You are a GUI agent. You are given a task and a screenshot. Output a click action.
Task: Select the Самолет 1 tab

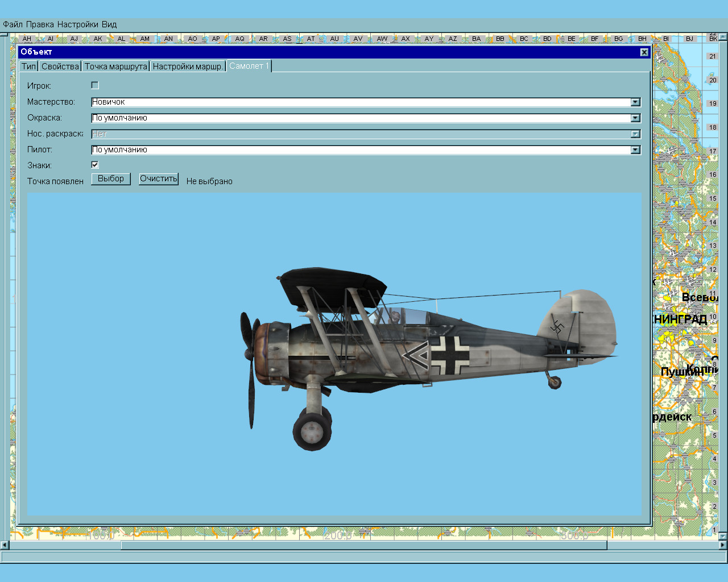click(249, 66)
